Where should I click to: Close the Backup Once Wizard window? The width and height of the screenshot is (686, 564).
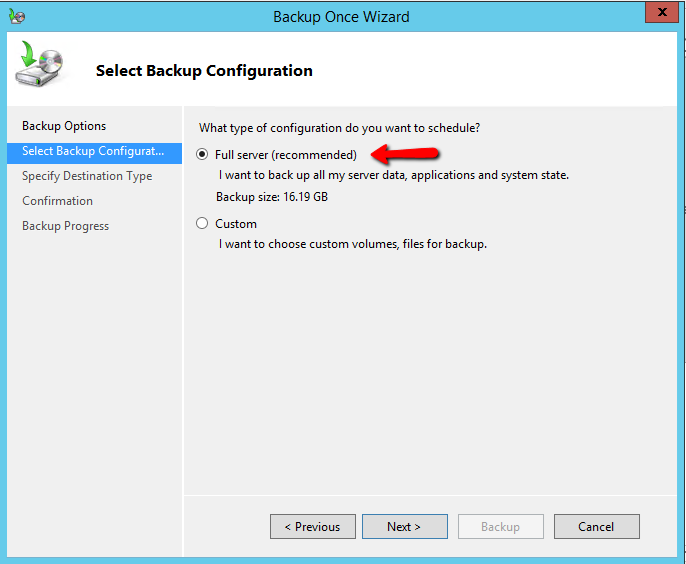pos(662,12)
